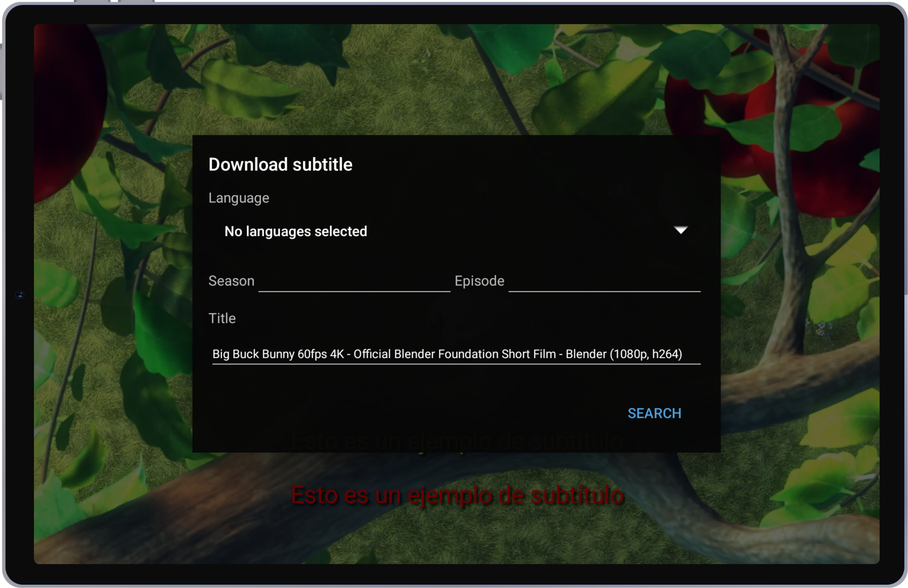Click the Big Buck Bunny title text
Image resolution: width=908 pixels, height=588 pixels.
click(x=447, y=354)
